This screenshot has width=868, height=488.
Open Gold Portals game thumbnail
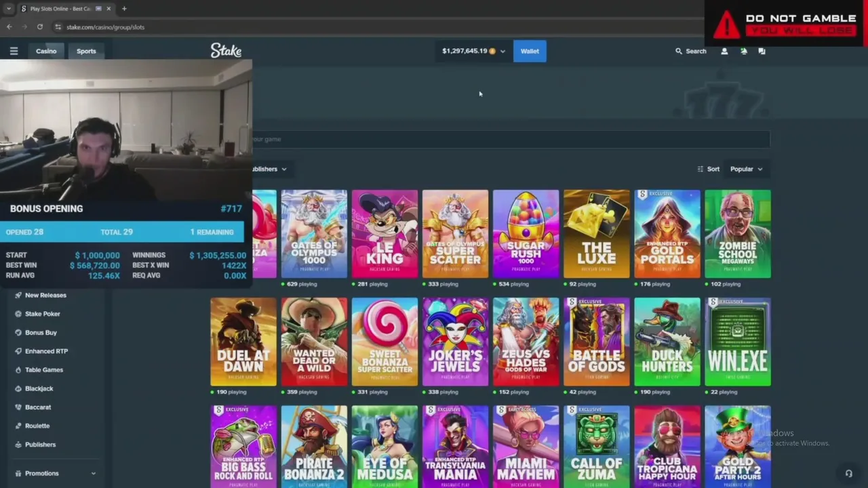tap(667, 234)
